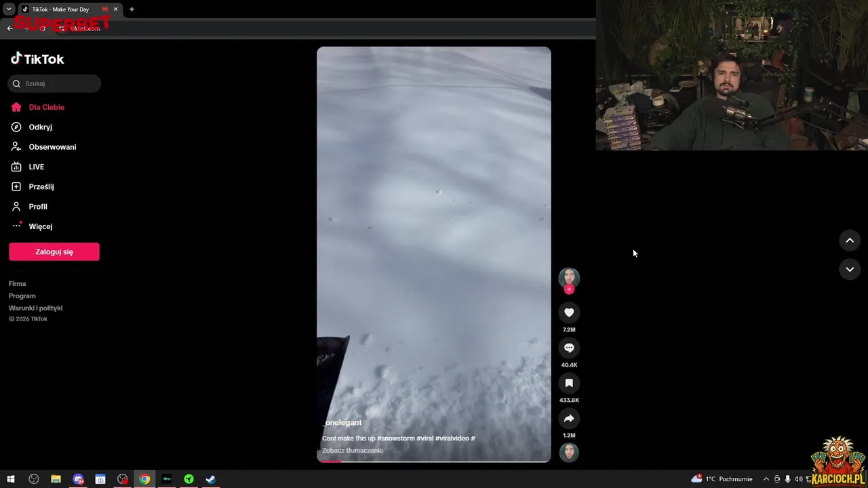Click Zobacz tłumaczenie translation link
The width and height of the screenshot is (868, 488).
pos(353,451)
